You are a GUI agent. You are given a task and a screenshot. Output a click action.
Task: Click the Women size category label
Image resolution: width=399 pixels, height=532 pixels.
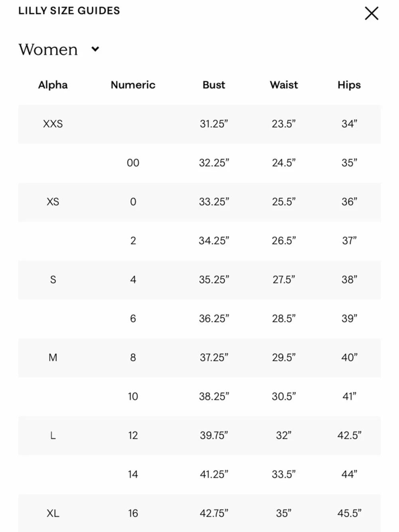(48, 49)
